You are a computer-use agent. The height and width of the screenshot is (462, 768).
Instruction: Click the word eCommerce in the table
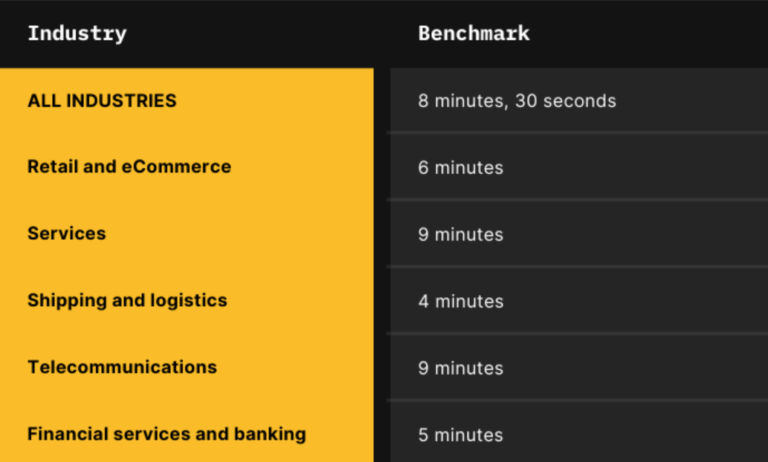pos(176,167)
